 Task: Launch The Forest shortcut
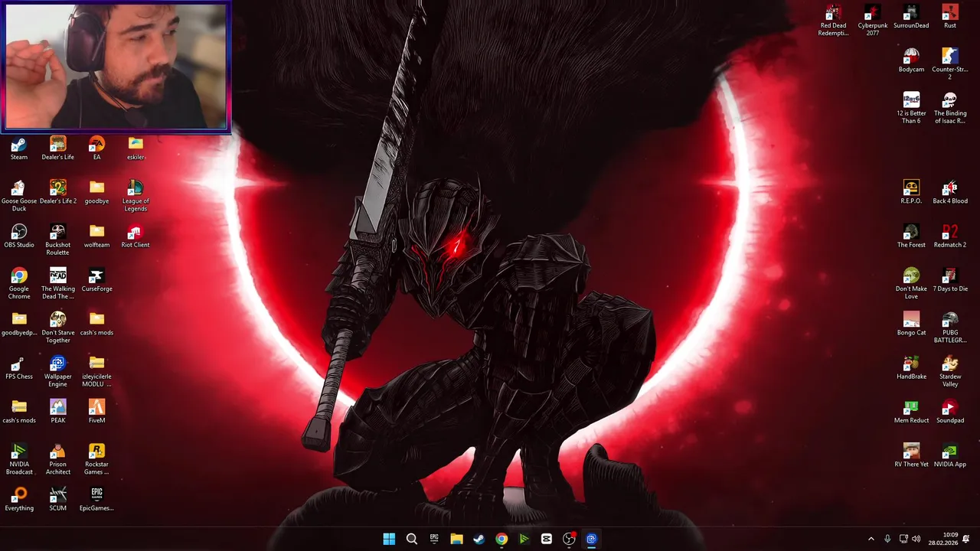pos(911,236)
